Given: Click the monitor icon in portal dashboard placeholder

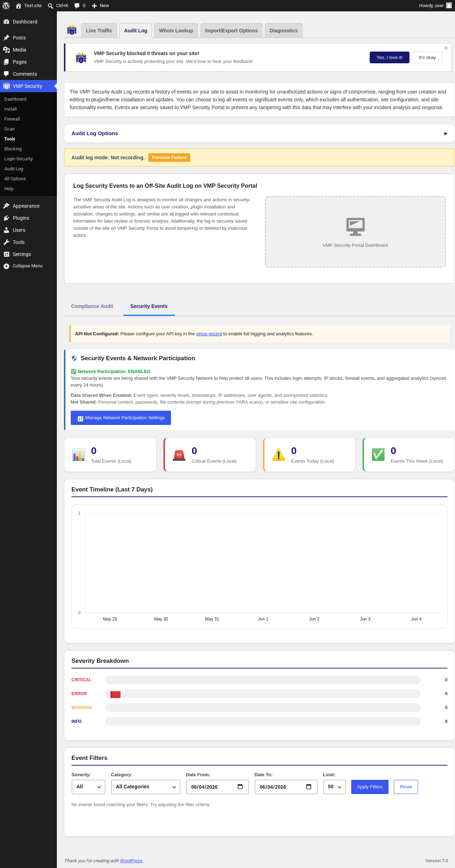Looking at the screenshot, I should pyautogui.click(x=355, y=227).
